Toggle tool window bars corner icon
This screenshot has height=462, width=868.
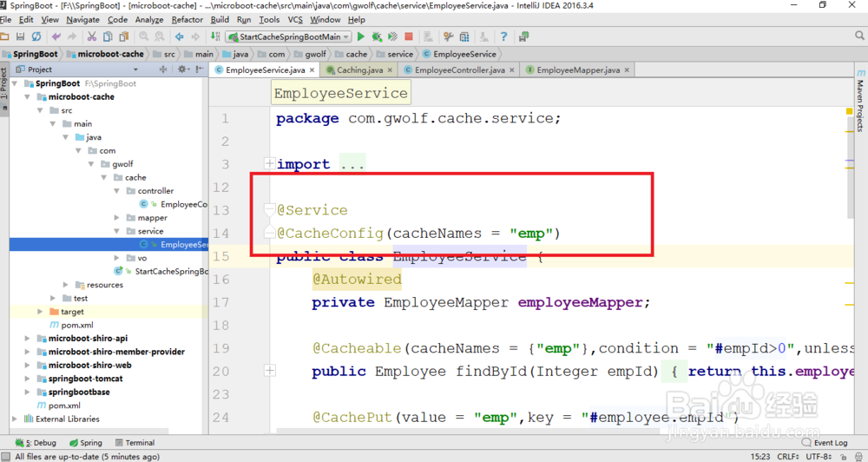click(x=5, y=457)
